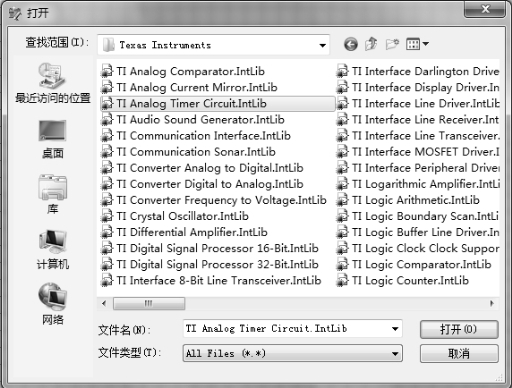512x388 pixels.
Task: Select TI Converter Digital to Analog.IntLib icon
Action: tap(107, 184)
